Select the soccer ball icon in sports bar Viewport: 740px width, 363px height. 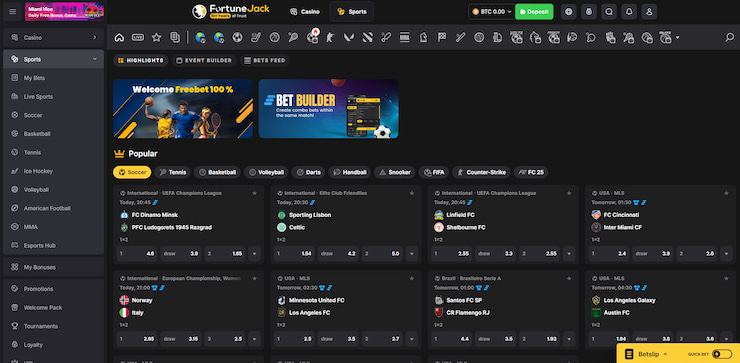pos(237,37)
